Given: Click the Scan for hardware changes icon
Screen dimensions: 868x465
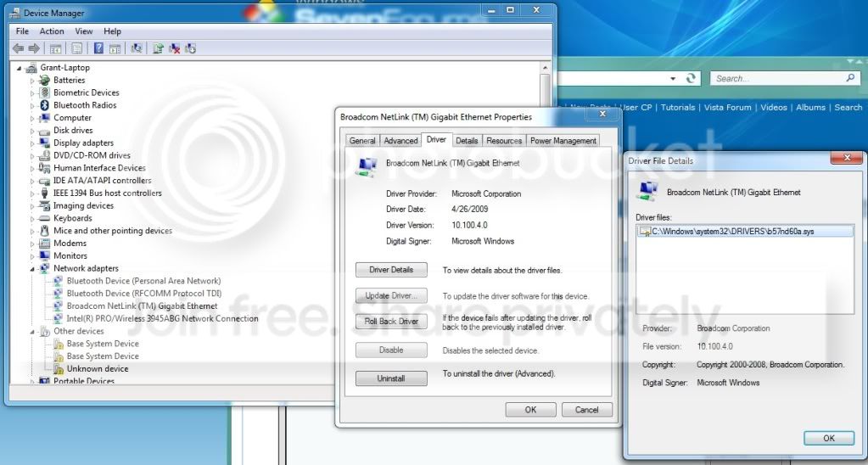Looking at the screenshot, I should (136, 48).
